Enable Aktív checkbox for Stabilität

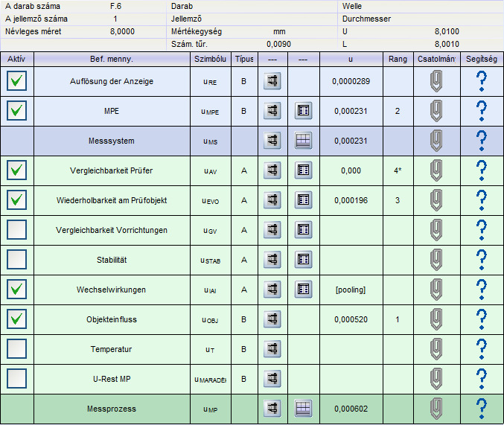[x=16, y=260]
